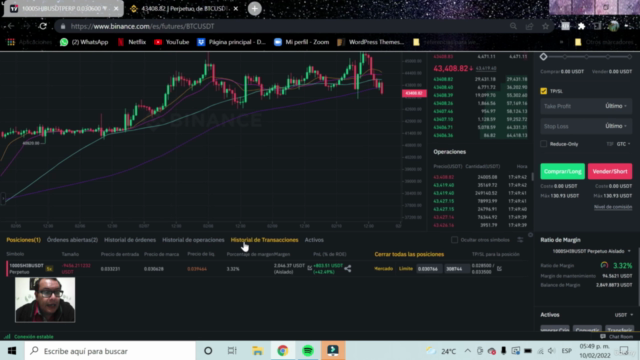The image size is (640, 360).
Task: Open the positions table settings icon
Action: click(520, 240)
